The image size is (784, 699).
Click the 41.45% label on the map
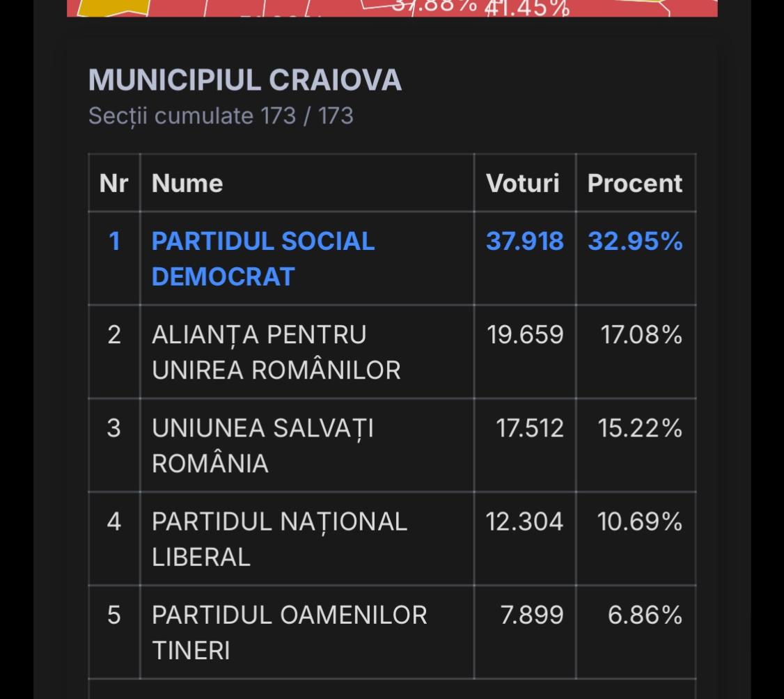(x=527, y=8)
